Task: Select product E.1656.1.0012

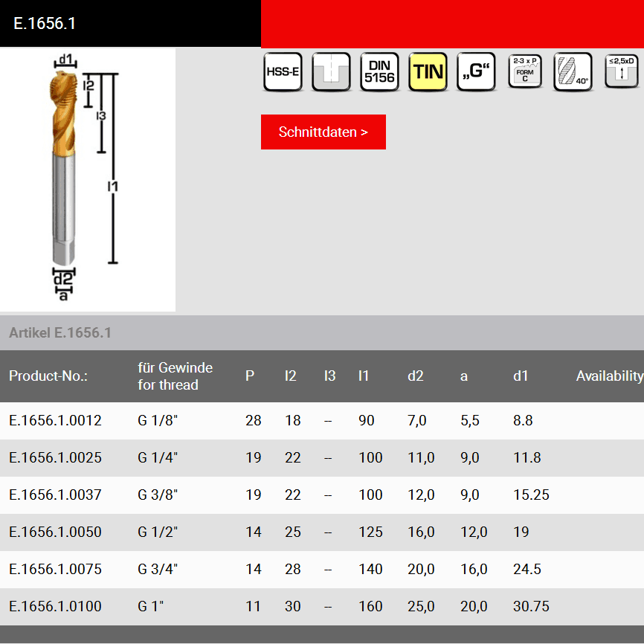Action: tap(55, 421)
